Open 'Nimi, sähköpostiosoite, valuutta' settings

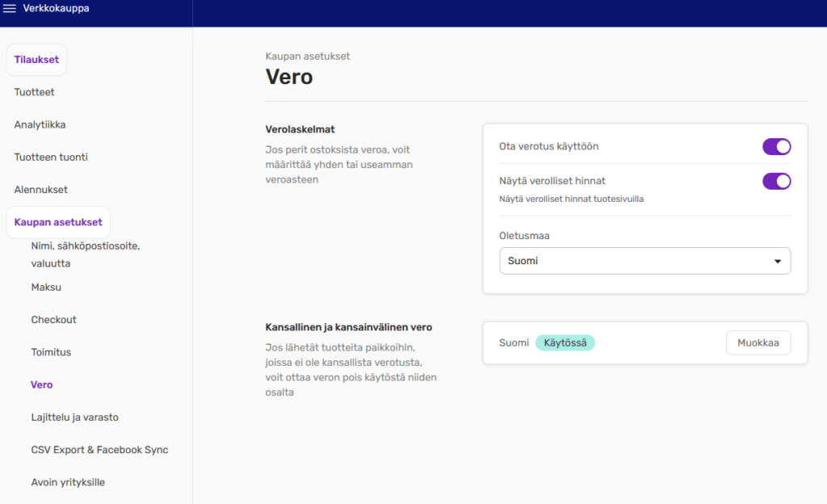coord(85,254)
